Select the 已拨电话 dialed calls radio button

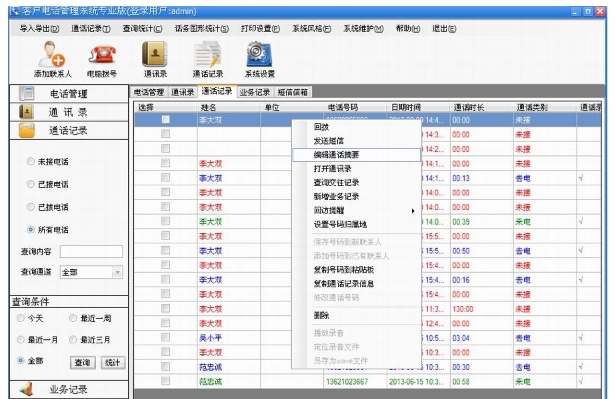click(31, 207)
